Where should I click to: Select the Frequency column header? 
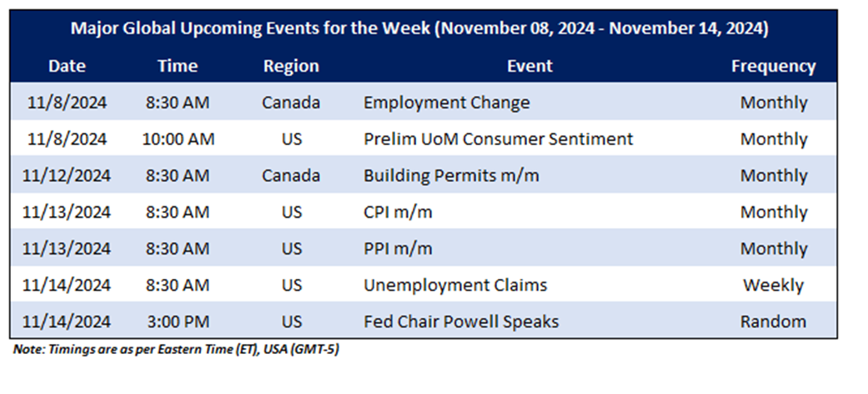tap(773, 66)
